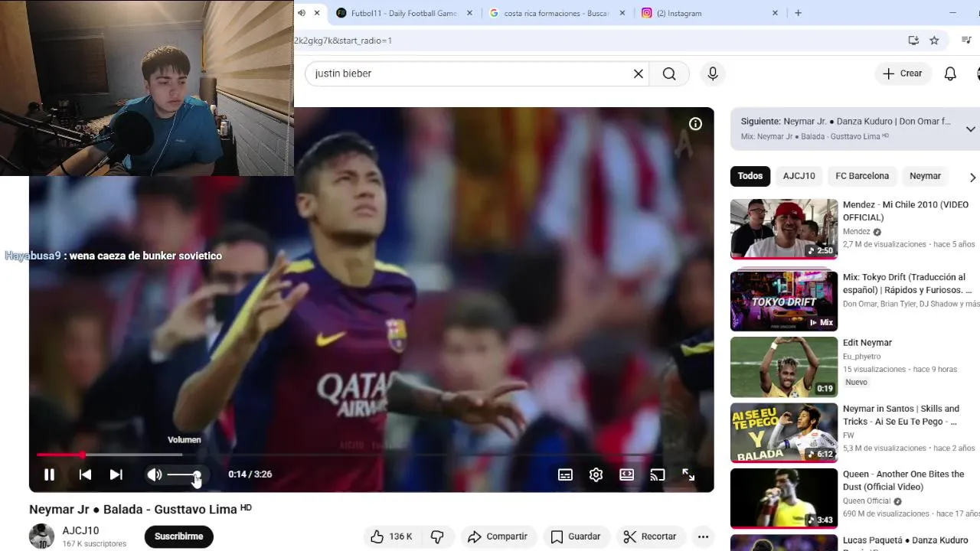Skip to the next video
Viewport: 980px width, 551px height.
click(x=116, y=474)
